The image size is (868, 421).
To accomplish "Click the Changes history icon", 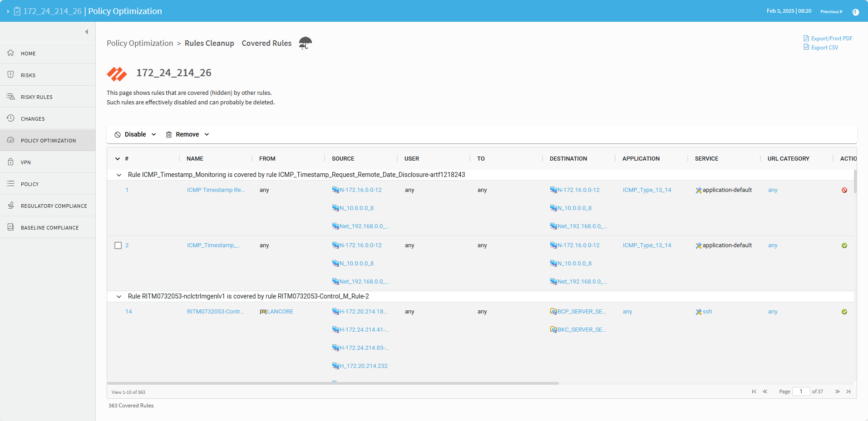I will (10, 118).
